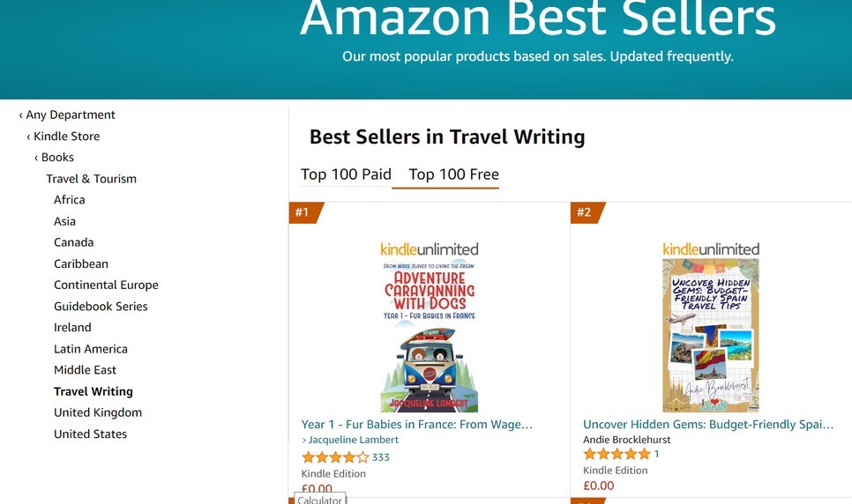
Task: Go up to Books category
Action: click(57, 157)
